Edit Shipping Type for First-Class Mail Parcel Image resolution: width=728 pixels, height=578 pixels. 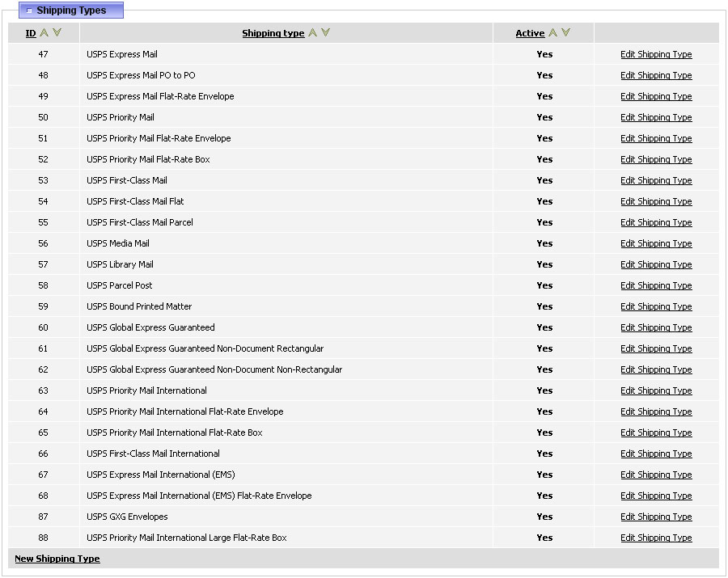pyautogui.click(x=656, y=222)
